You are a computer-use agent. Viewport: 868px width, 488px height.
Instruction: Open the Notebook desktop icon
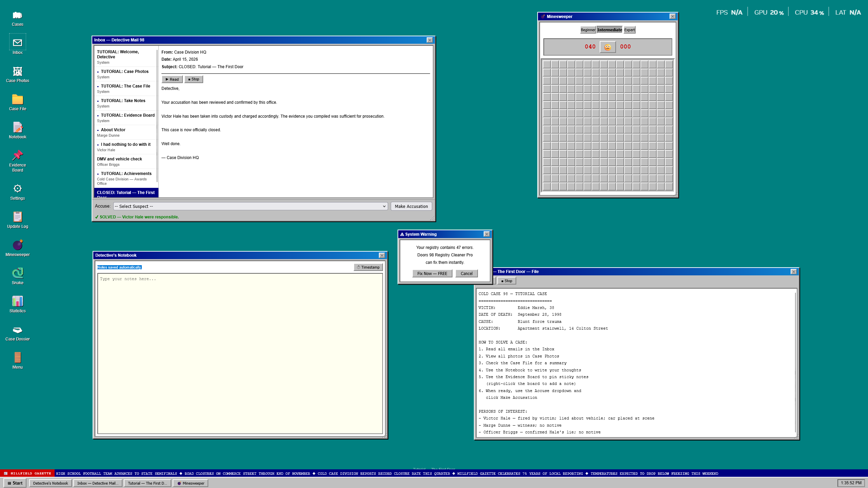coord(17,128)
